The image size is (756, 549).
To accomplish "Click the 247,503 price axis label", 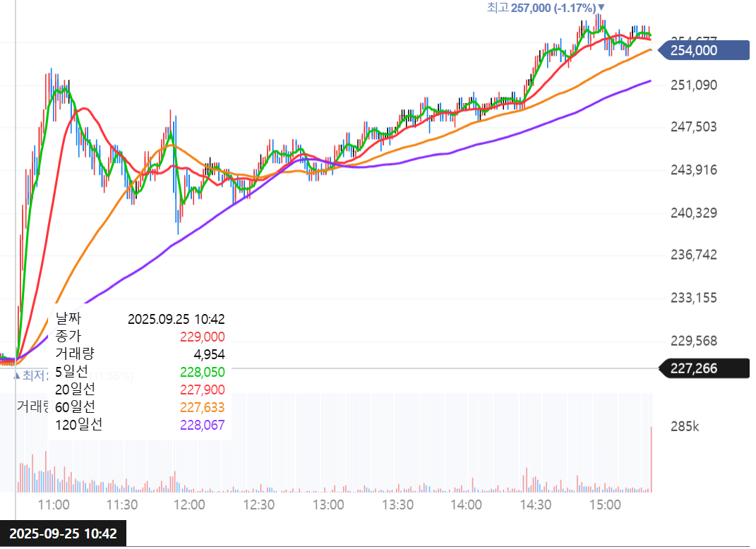I will click(x=693, y=127).
